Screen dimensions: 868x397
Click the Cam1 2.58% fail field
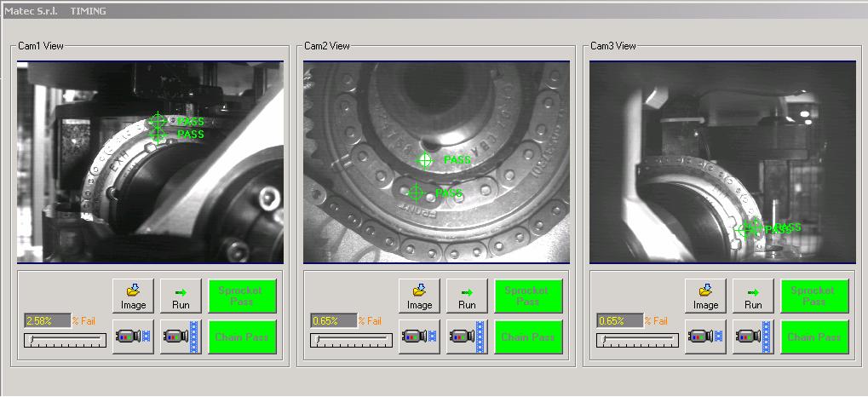click(x=47, y=321)
